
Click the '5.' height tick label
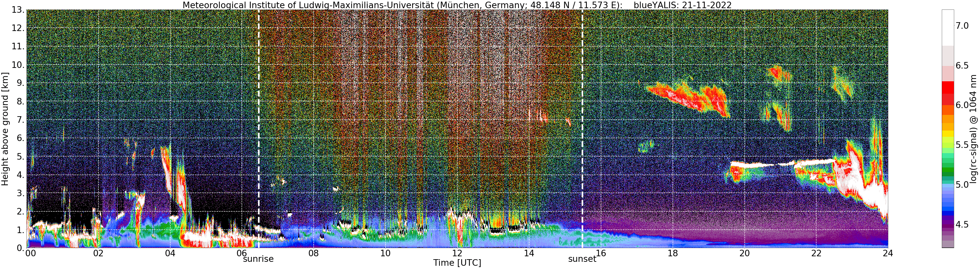pos(21,156)
